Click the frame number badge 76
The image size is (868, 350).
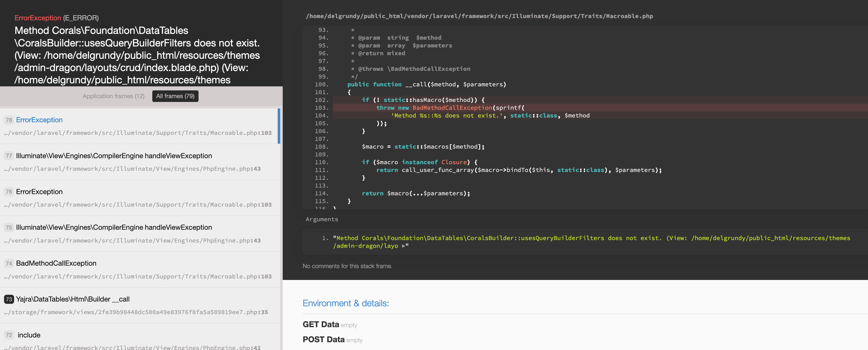click(9, 192)
